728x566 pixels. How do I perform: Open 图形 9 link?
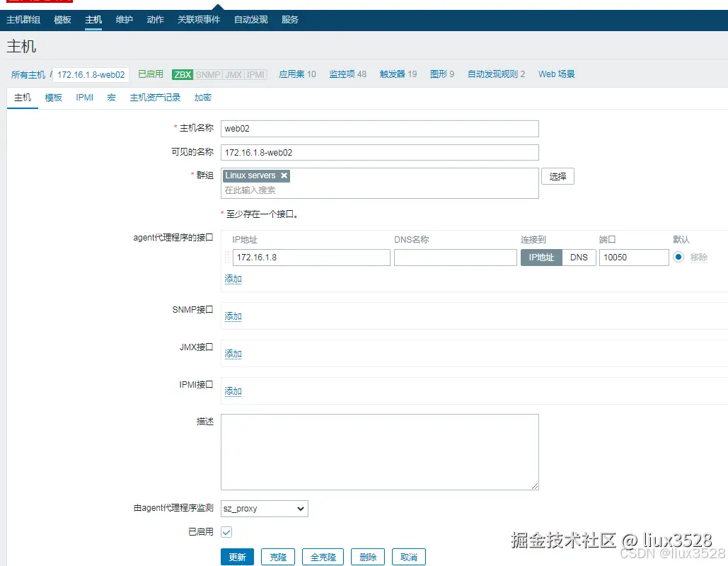442,74
